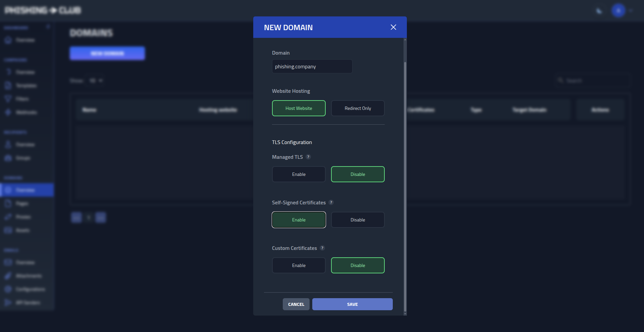Select the Redirect Only option
This screenshot has height=332, width=644.
[358, 108]
